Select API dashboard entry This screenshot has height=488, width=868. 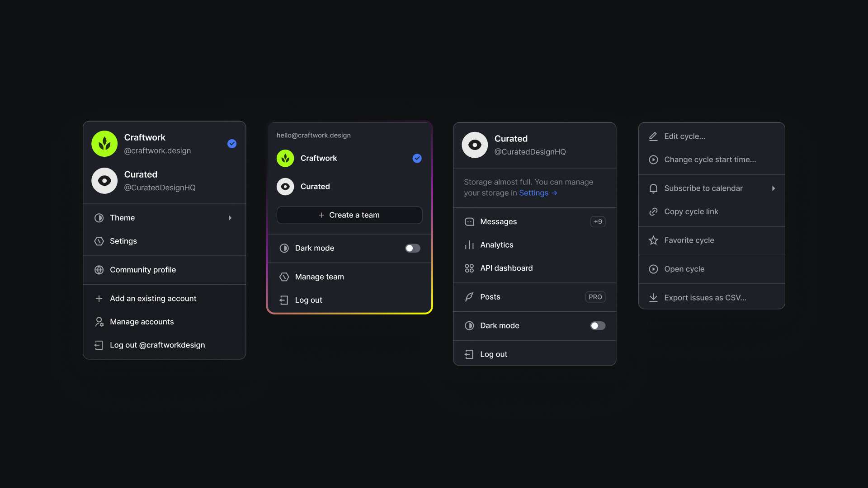point(535,268)
